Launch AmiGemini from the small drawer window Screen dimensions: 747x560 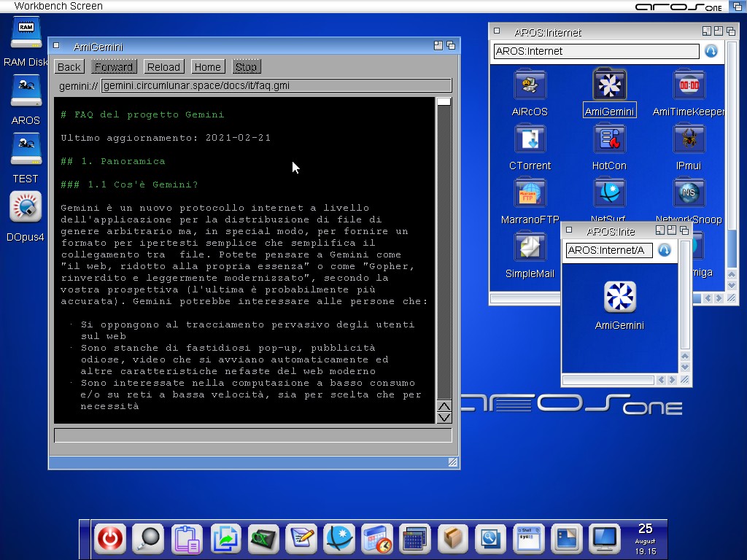[x=619, y=297]
